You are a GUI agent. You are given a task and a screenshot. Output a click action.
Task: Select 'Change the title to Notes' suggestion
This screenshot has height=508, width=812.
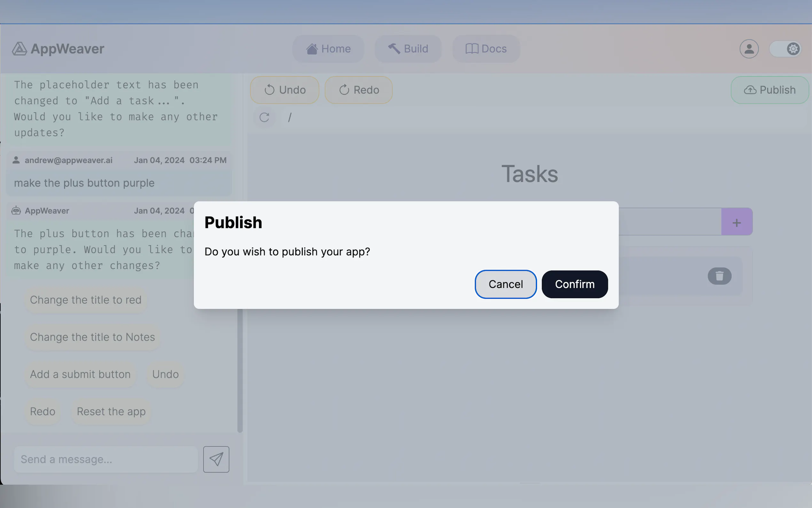(92, 337)
